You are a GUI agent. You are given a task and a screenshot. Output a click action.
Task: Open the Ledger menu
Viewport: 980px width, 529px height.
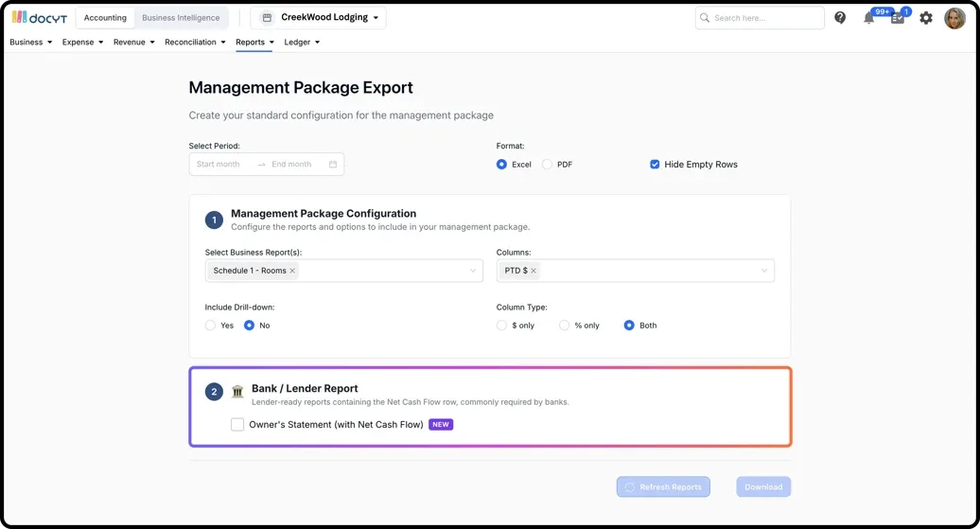click(x=302, y=42)
